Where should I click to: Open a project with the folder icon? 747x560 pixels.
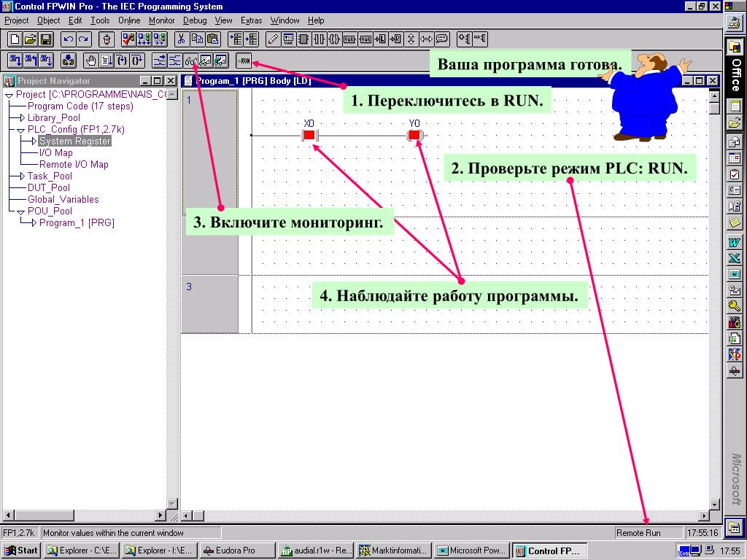[31, 39]
